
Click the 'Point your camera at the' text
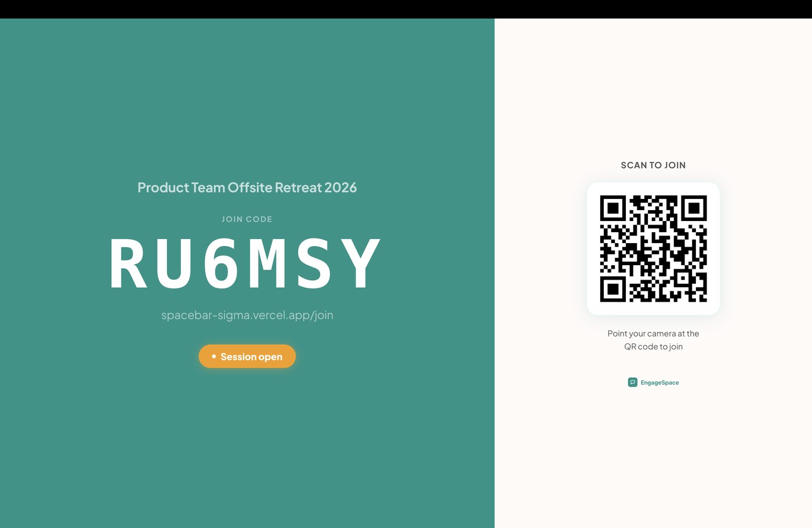coord(653,334)
